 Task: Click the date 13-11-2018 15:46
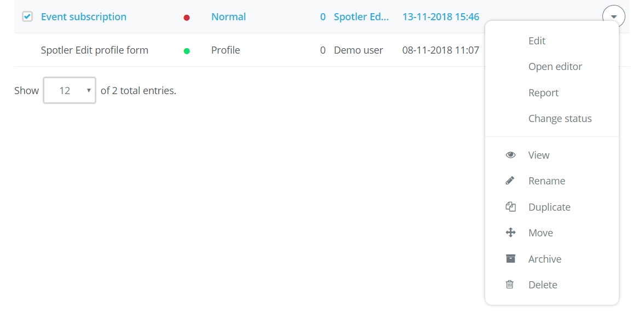coord(441,17)
